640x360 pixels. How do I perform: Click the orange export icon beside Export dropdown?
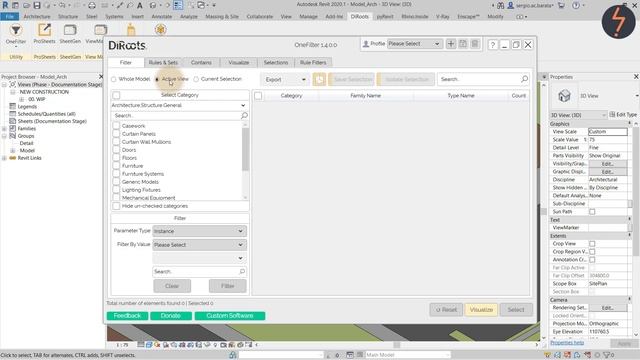[319, 79]
